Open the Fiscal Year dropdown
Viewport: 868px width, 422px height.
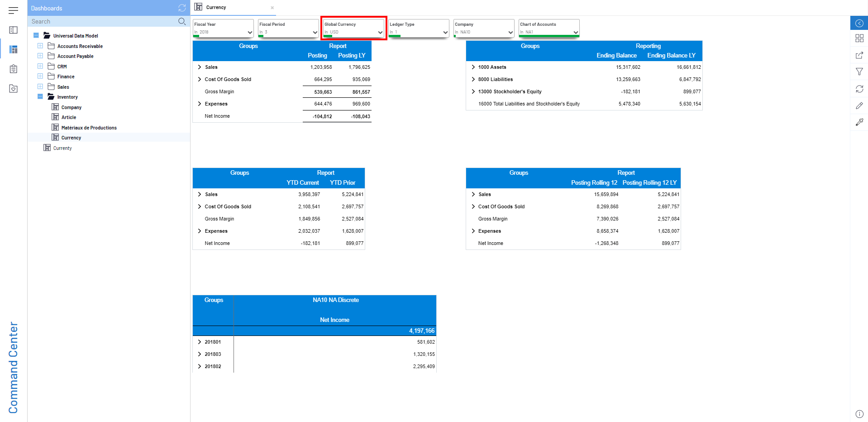pyautogui.click(x=250, y=32)
